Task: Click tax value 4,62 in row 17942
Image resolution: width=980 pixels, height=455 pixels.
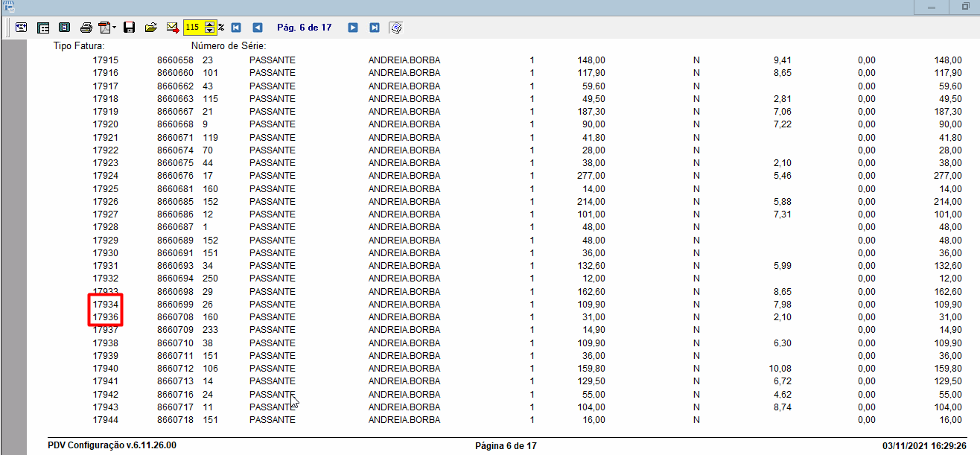Action: coord(782,395)
